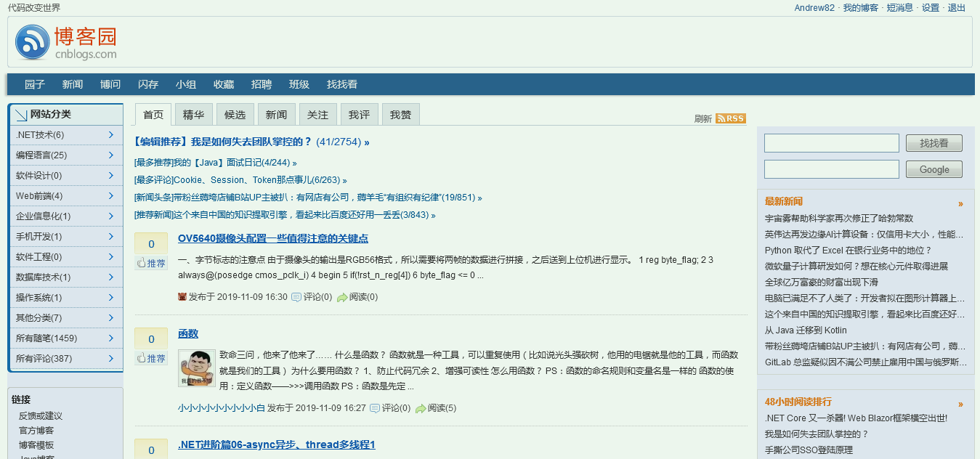Open the 反馈或建议 link
Screen dimensions: 980x459
click(41, 416)
